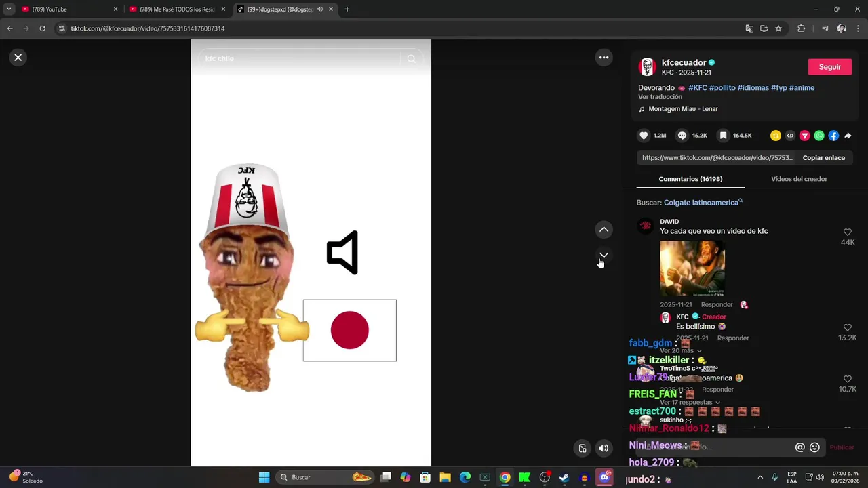Open File Explorer from the taskbar
This screenshot has height=488, width=868.
point(445,477)
